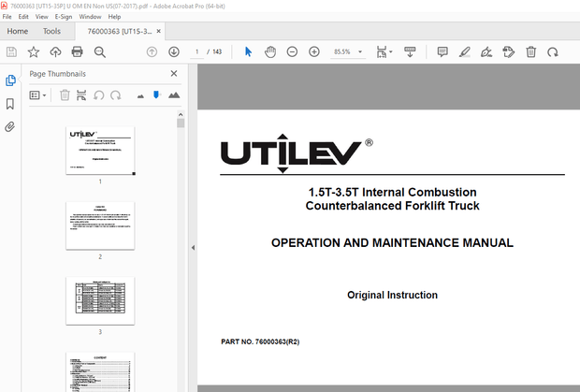Close the Page Thumbnails panel
The height and width of the screenshot is (392, 580).
click(174, 74)
